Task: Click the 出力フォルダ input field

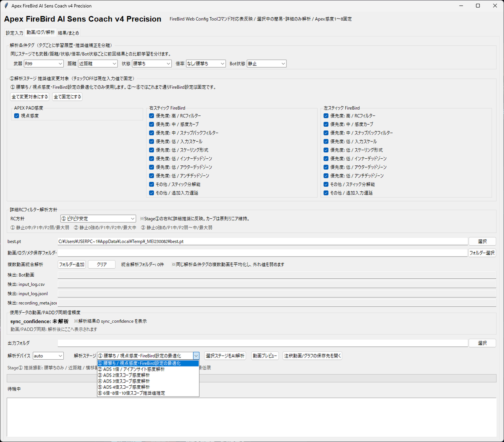Action: point(262,343)
